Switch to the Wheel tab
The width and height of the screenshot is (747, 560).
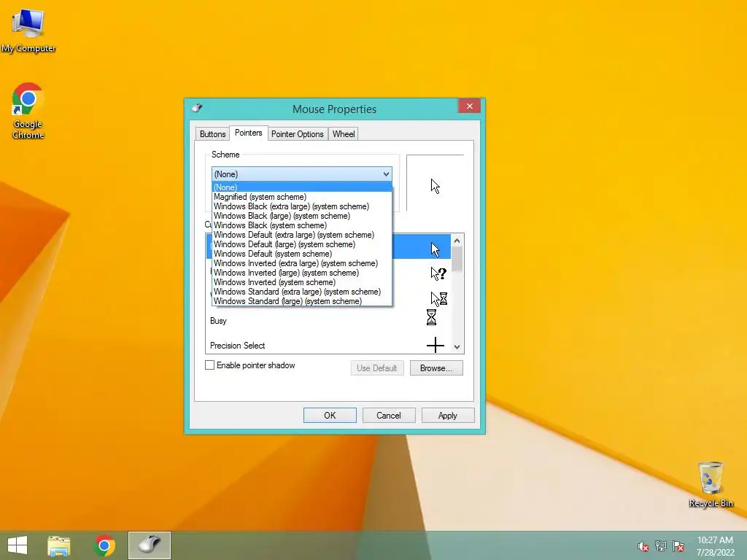pos(344,134)
